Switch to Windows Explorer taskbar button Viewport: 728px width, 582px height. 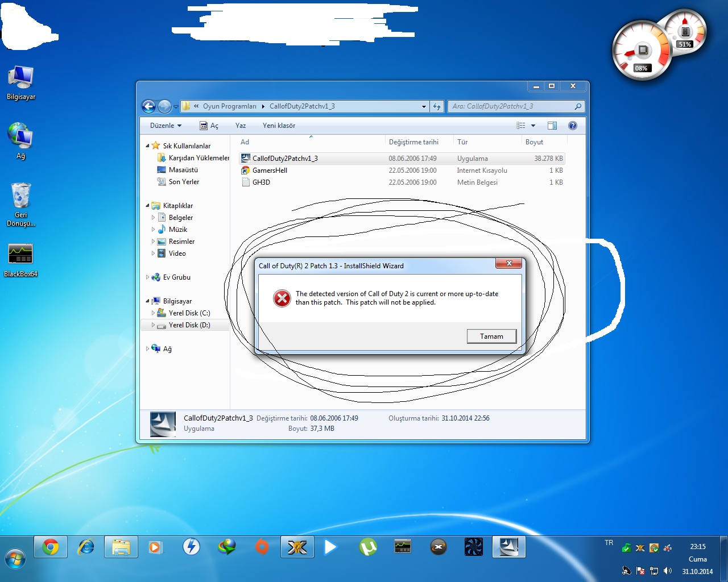tap(121, 547)
